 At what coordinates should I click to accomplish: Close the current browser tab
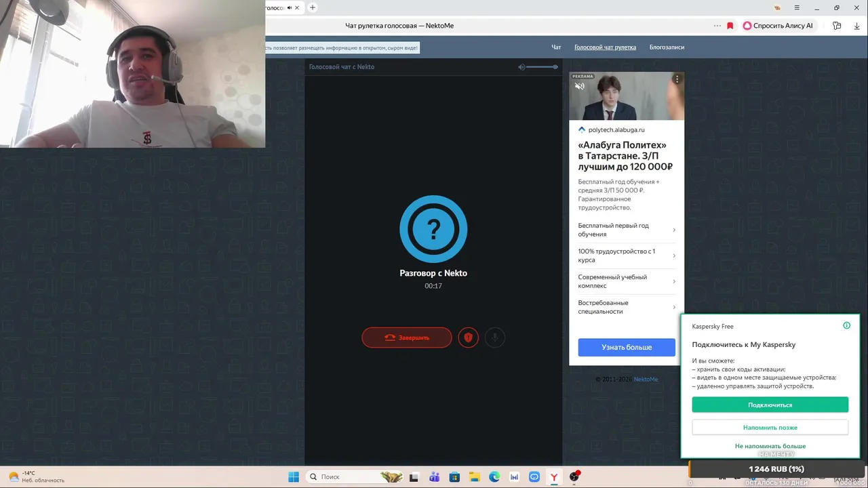click(298, 7)
